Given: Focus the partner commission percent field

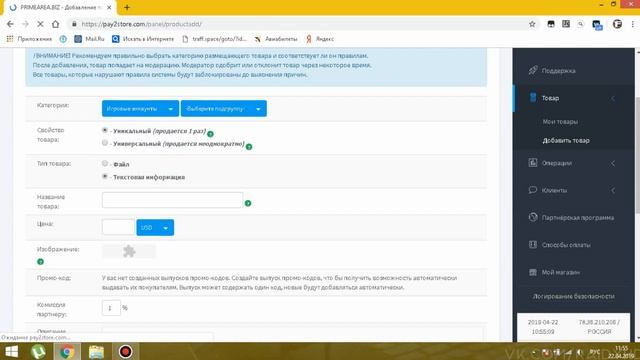Looking at the screenshot, I should click(x=111, y=308).
